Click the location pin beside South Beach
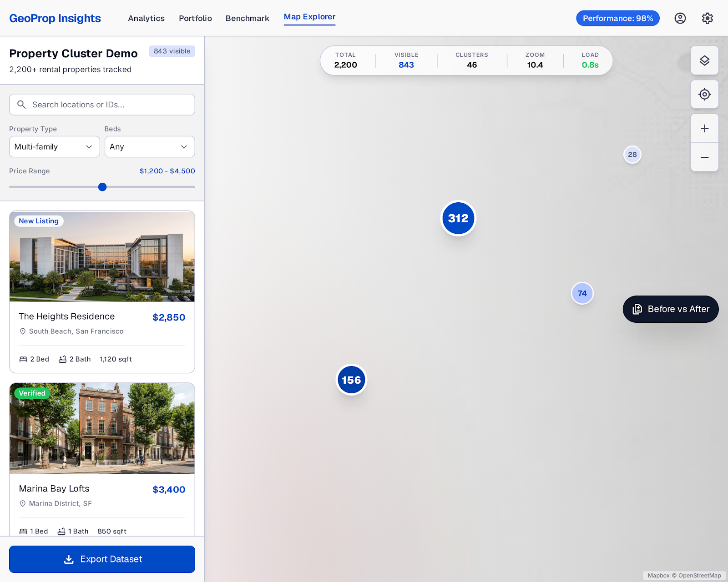 pyautogui.click(x=23, y=331)
